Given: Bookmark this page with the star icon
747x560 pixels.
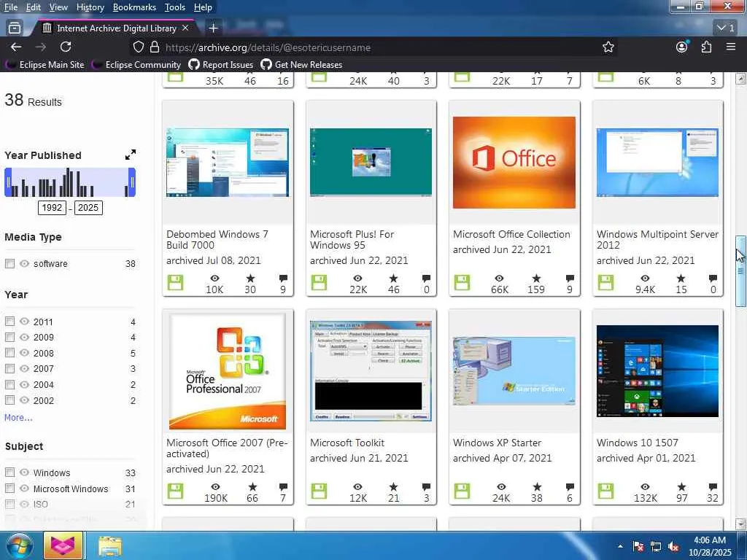Looking at the screenshot, I should click(608, 47).
